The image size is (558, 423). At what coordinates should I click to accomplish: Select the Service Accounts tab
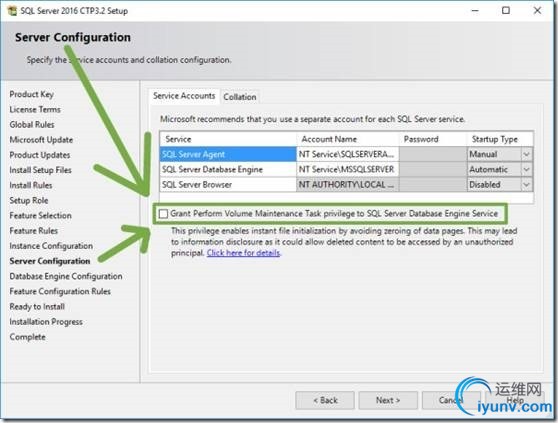coord(184,96)
